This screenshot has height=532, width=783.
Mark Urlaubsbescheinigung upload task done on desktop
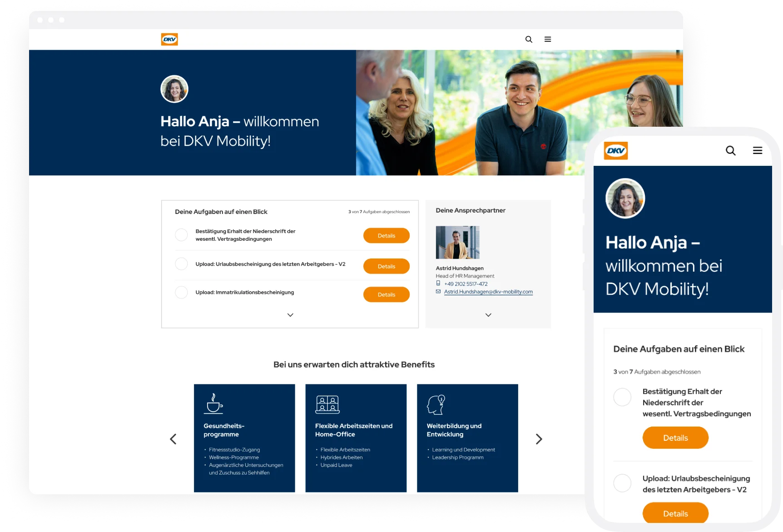[181, 264]
